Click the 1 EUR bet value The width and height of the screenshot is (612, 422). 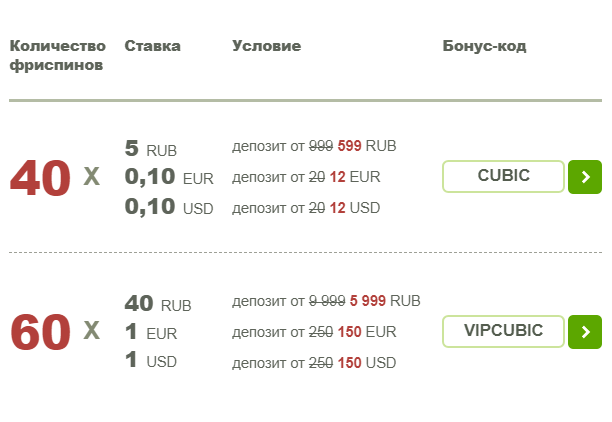click(x=151, y=332)
